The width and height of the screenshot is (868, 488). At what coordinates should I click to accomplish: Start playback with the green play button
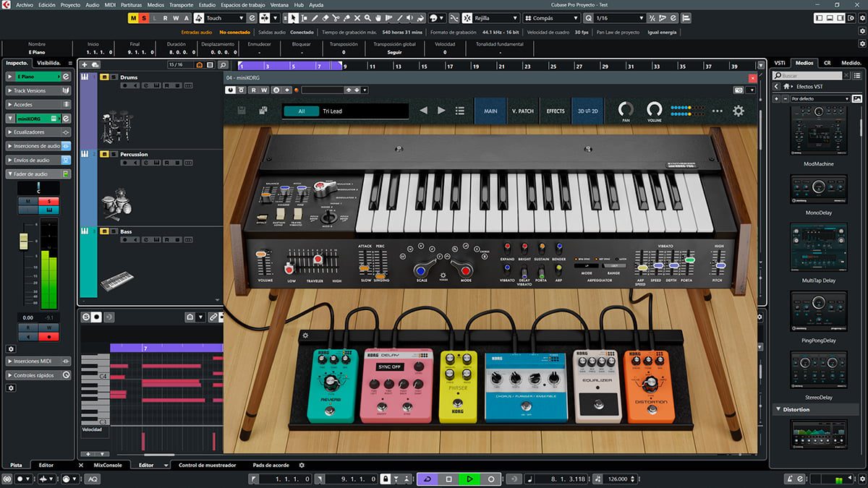tap(469, 479)
